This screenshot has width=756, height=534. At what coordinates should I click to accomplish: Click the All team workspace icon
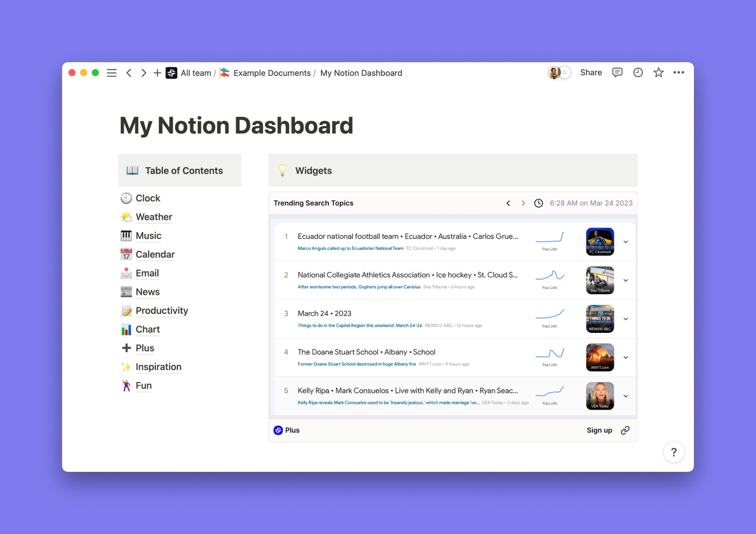coord(171,73)
